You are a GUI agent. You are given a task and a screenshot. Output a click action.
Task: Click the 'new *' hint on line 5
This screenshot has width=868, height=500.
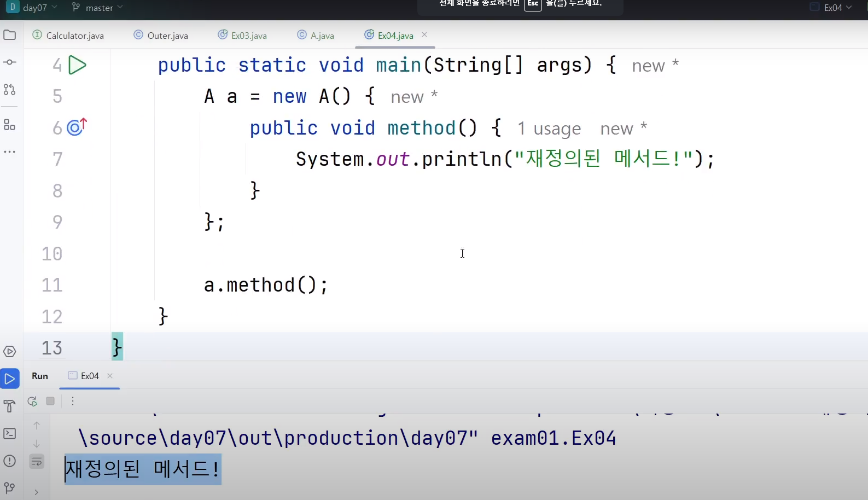click(414, 97)
